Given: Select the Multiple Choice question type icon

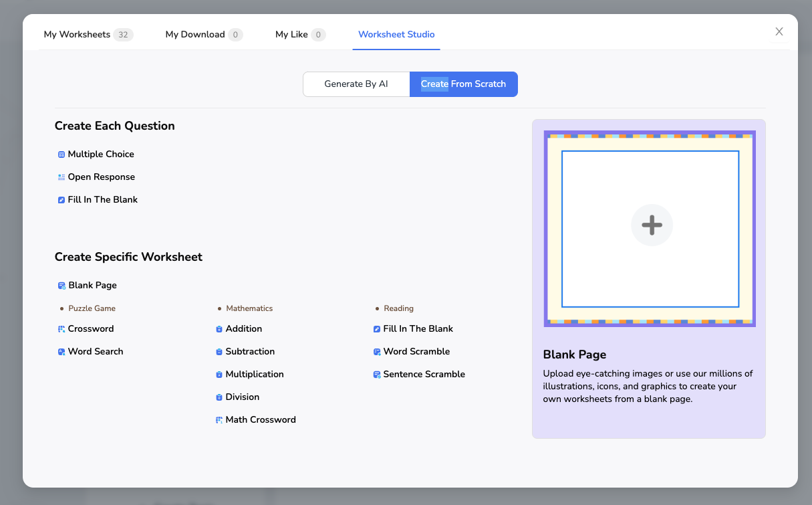Looking at the screenshot, I should (61, 154).
